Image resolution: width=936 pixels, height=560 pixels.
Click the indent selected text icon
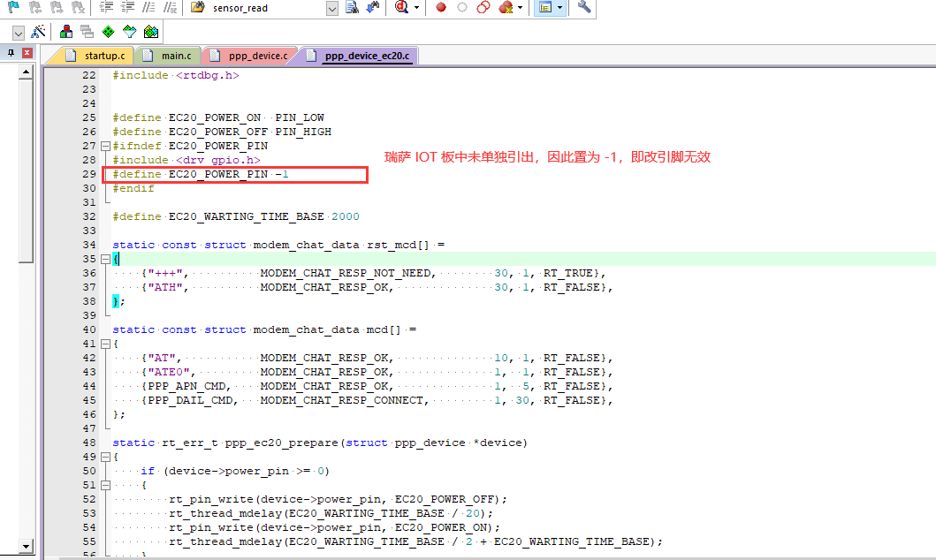click(106, 8)
